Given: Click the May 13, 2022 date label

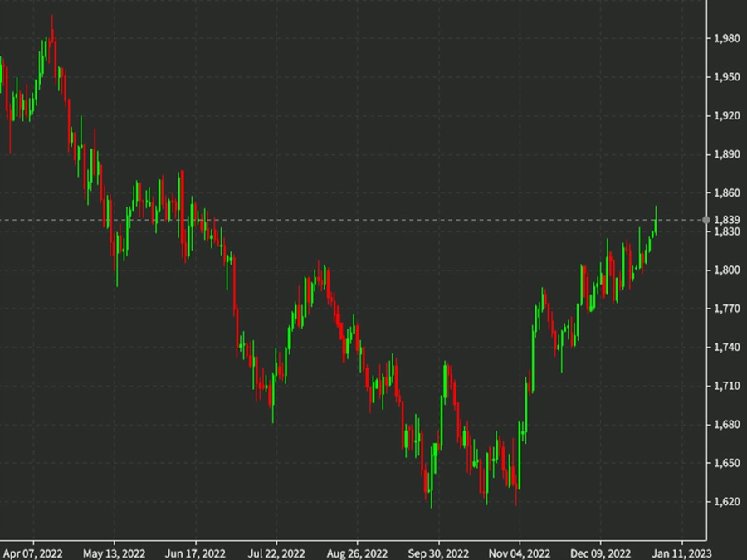Looking at the screenshot, I should point(117,552).
